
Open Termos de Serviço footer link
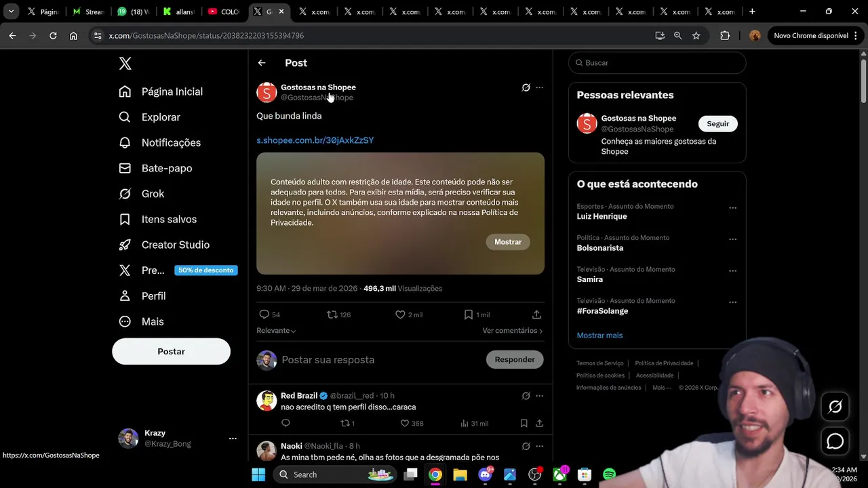pos(600,363)
